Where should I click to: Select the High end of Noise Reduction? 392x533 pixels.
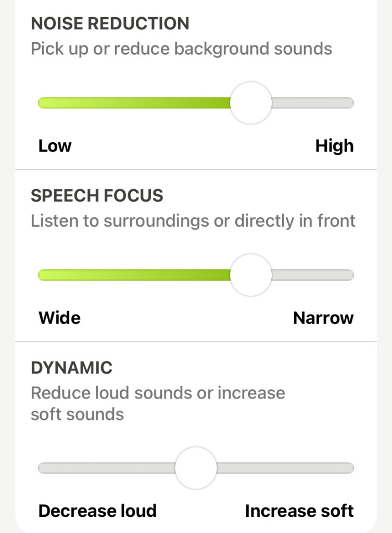(335, 146)
